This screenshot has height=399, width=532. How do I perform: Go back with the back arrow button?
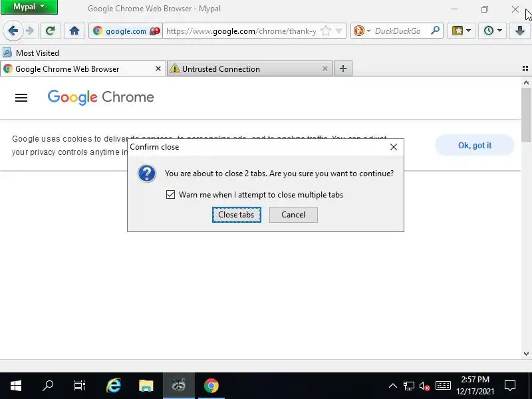pyautogui.click(x=13, y=31)
